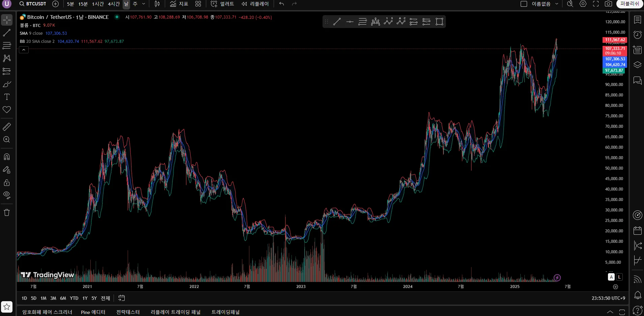Screen dimensions: 644x316
Task: Click the magnet mode icon
Action: 7,157
